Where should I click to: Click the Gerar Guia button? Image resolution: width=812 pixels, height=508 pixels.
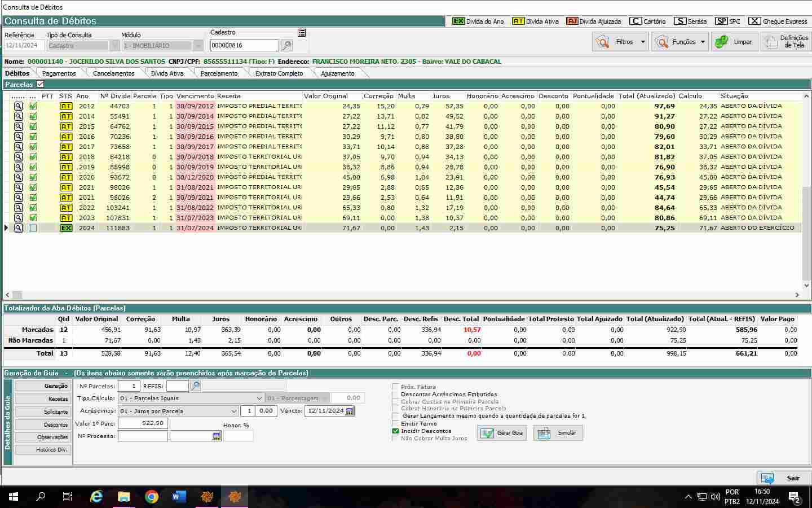pyautogui.click(x=502, y=433)
